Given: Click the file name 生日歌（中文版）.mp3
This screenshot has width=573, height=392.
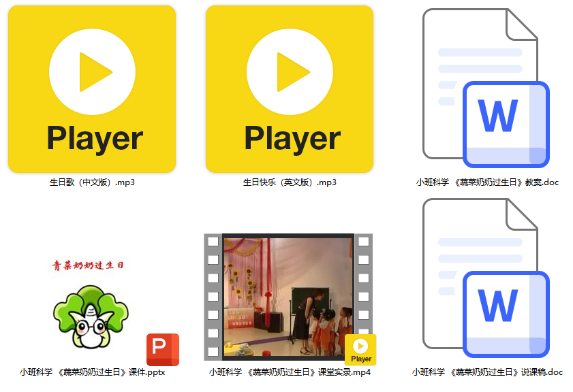Looking at the screenshot, I should coord(92,182).
